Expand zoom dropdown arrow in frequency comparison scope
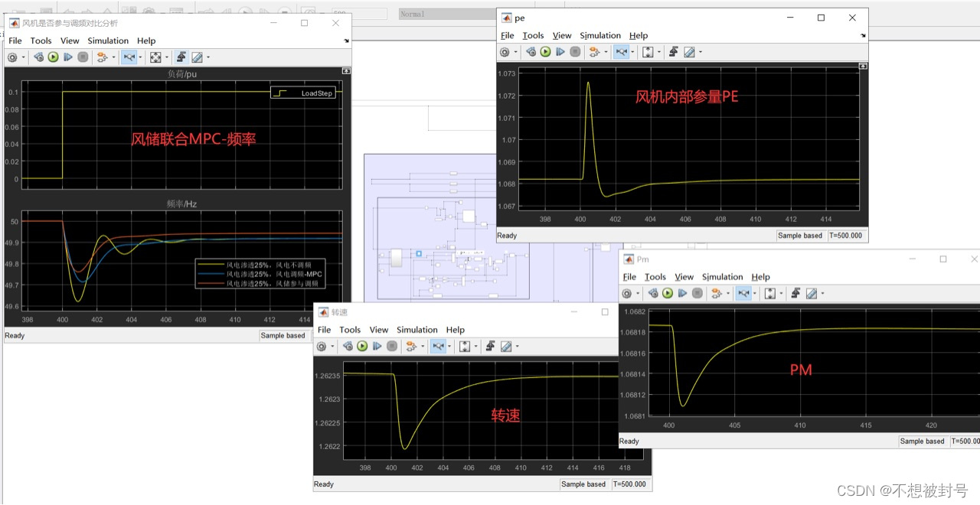Image resolution: width=980 pixels, height=505 pixels. coord(141,57)
